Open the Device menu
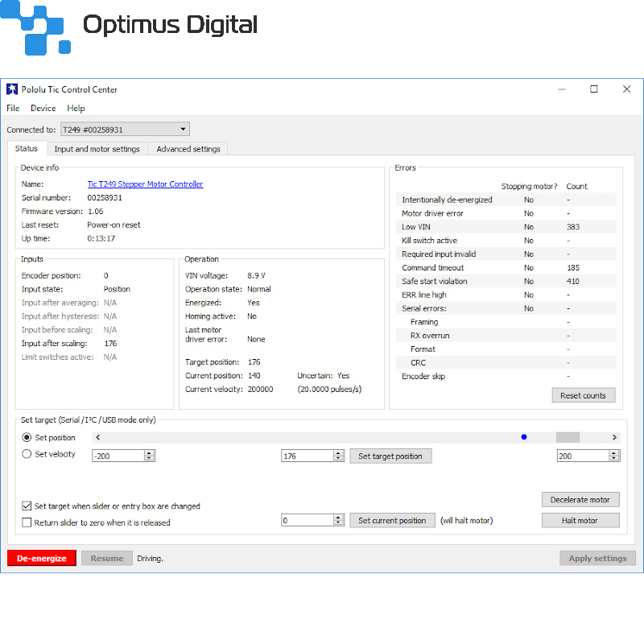Screen dimensions: 644x644 pos(43,108)
